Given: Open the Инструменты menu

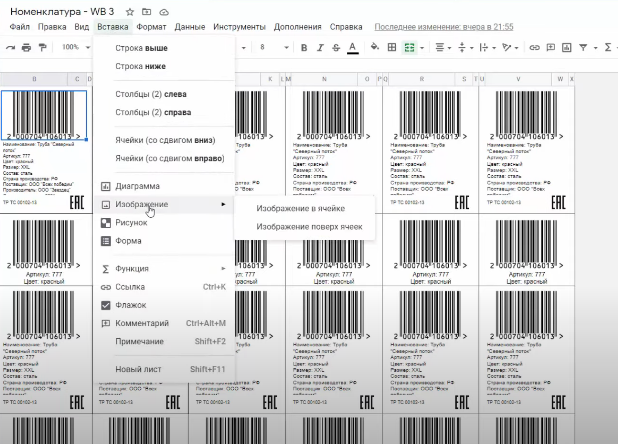Looking at the screenshot, I should (x=239, y=27).
